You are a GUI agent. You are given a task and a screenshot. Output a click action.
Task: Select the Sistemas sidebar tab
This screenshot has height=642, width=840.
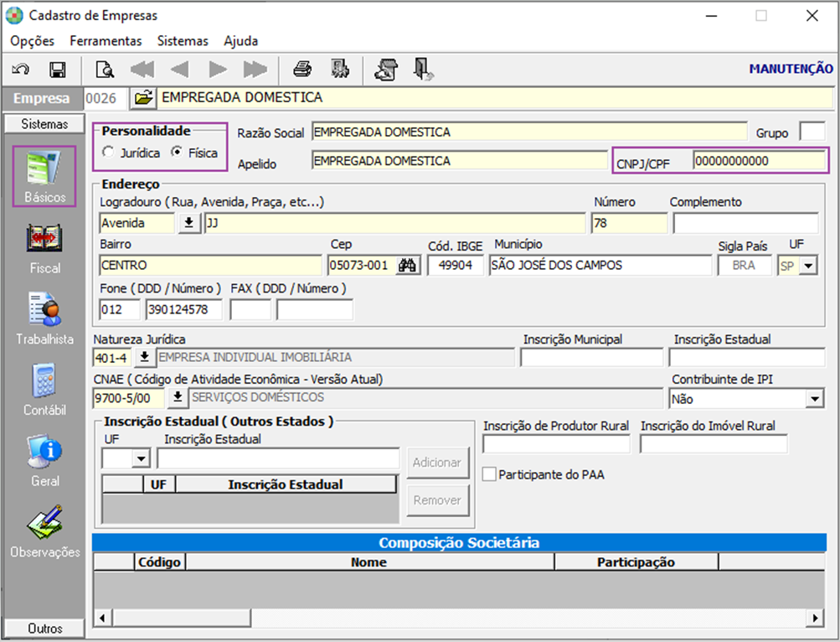pyautogui.click(x=44, y=124)
